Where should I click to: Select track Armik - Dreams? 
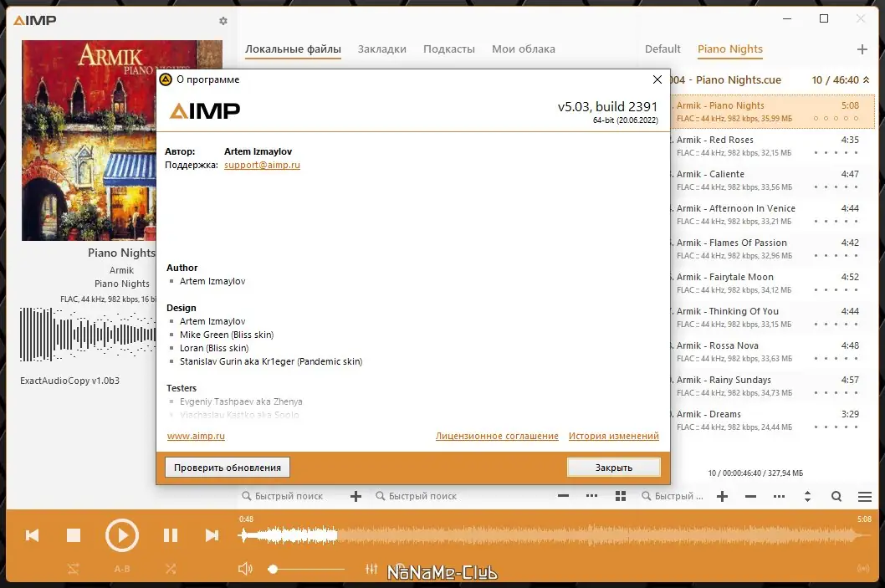tap(772, 421)
